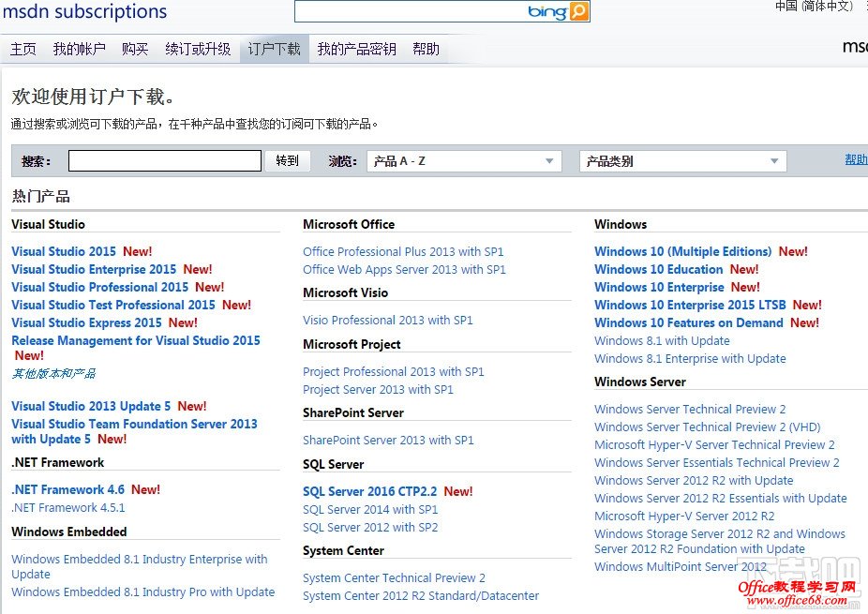Click Office Professional Plus 2013 with SP1
This screenshot has width=868, height=614.
point(403,251)
